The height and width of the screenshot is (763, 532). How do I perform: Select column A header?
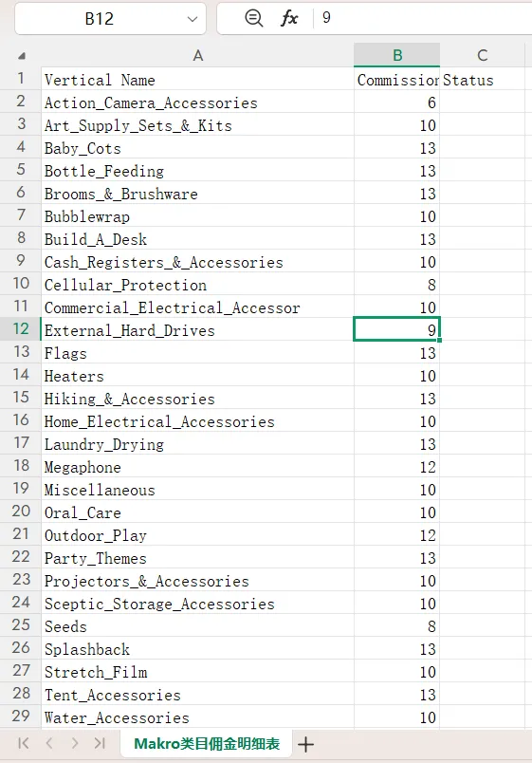[x=197, y=55]
